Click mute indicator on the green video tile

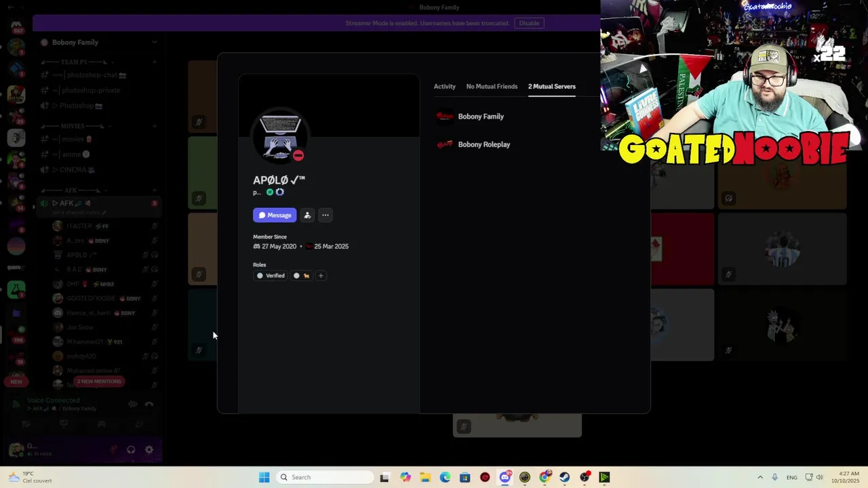pyautogui.click(x=198, y=199)
